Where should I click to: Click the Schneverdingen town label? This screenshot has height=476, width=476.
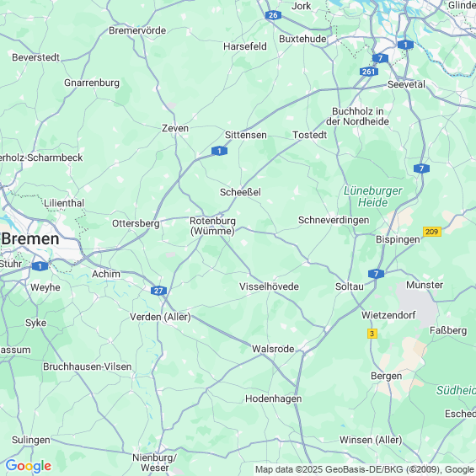[334, 220]
